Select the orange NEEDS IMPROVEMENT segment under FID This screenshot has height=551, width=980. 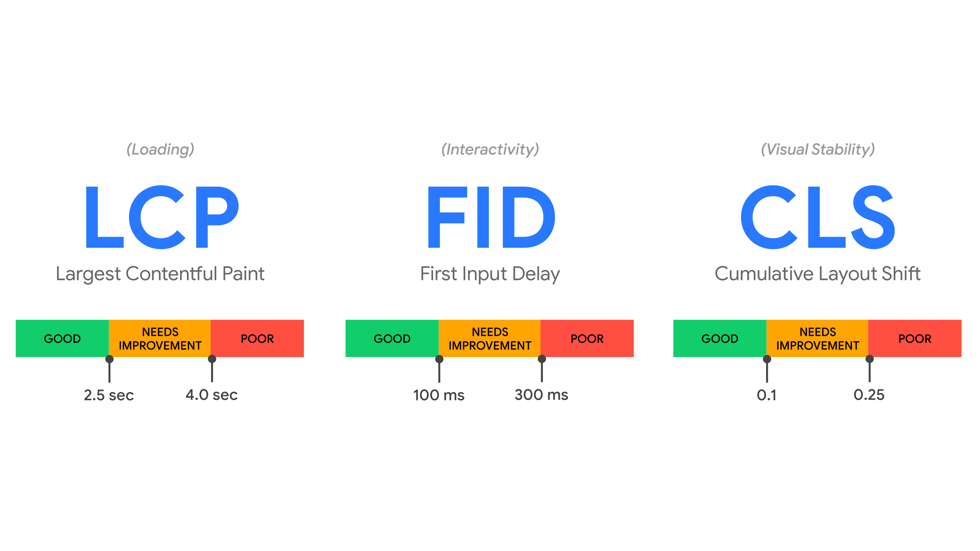[x=490, y=338]
